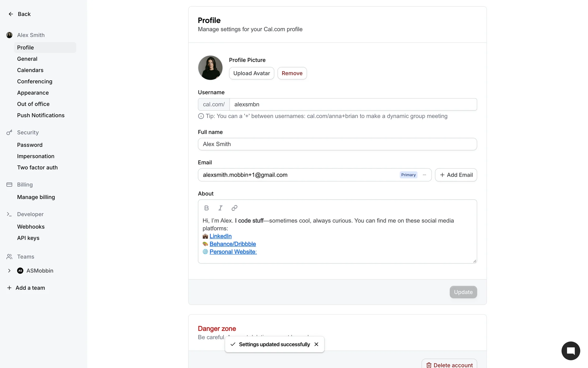Open the email options ellipsis menu
The image size is (588, 368).
click(424, 175)
